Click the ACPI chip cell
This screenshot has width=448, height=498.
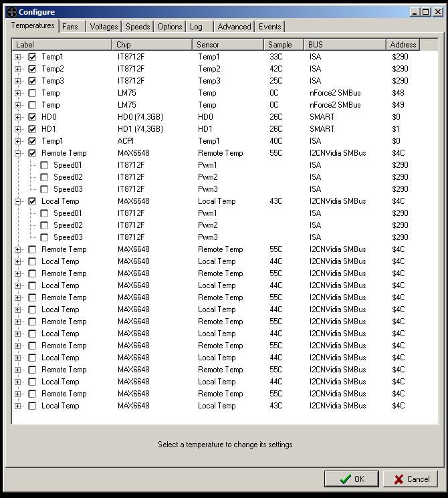[x=126, y=141]
